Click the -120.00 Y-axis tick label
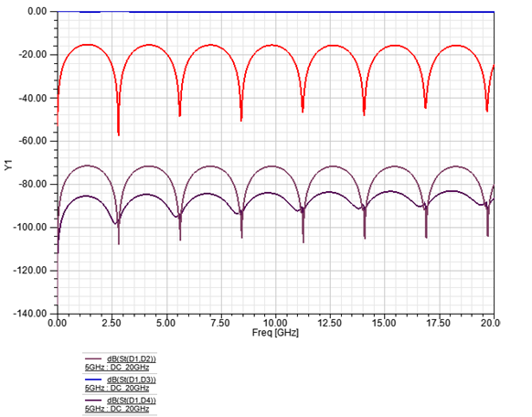This screenshot has height=417, width=532. pyautogui.click(x=30, y=271)
